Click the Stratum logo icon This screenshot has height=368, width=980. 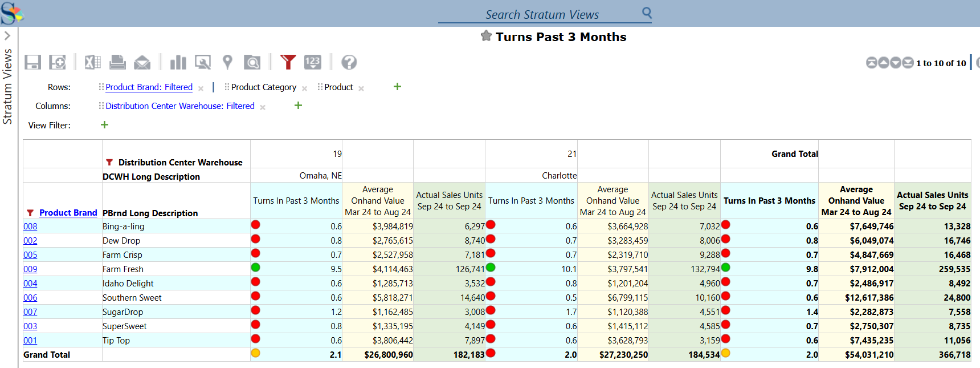click(x=12, y=13)
